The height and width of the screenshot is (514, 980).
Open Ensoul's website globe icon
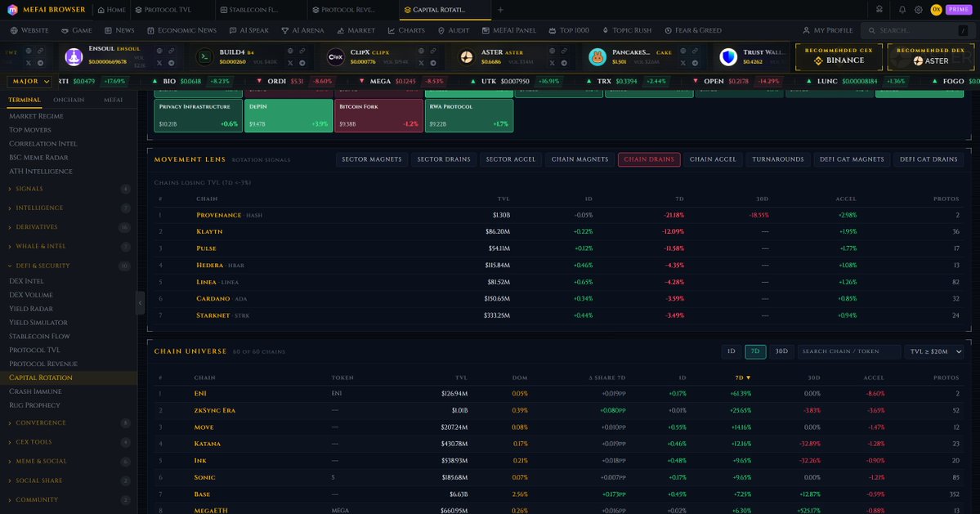(159, 51)
